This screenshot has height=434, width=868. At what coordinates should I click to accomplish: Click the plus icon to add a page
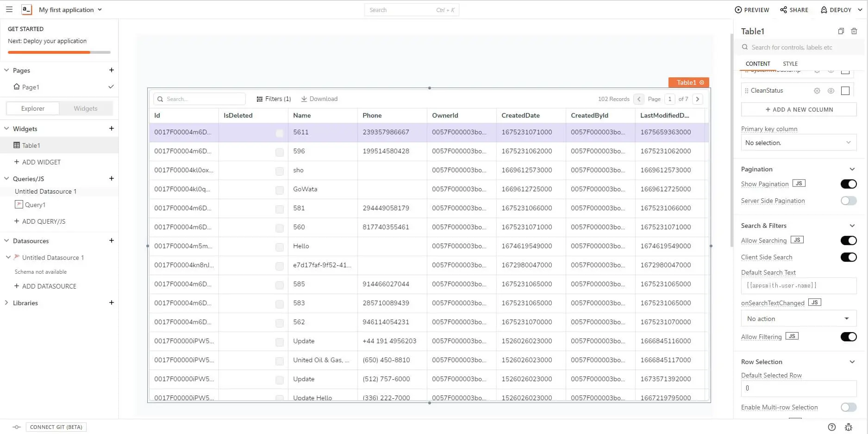coord(111,70)
